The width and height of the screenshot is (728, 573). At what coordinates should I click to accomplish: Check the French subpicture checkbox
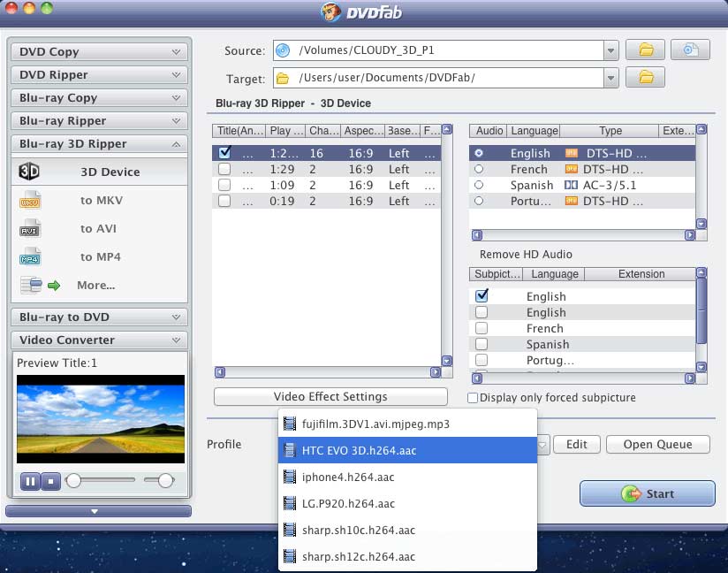click(x=482, y=328)
